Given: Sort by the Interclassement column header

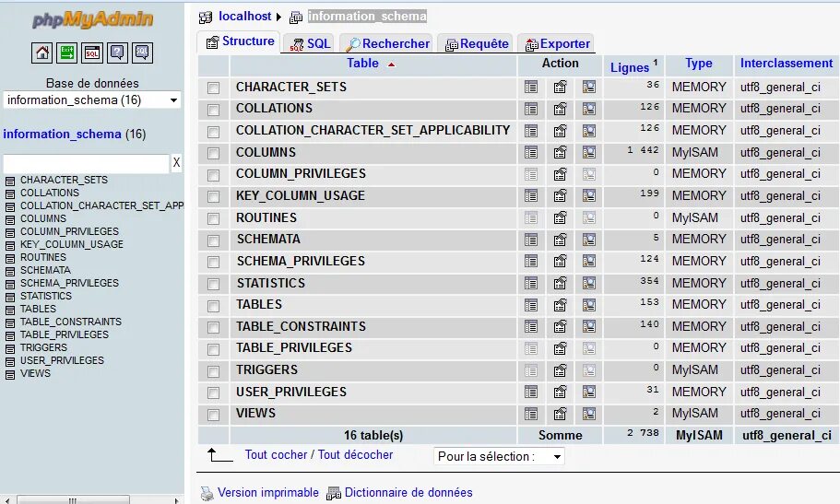Looking at the screenshot, I should (x=787, y=64).
